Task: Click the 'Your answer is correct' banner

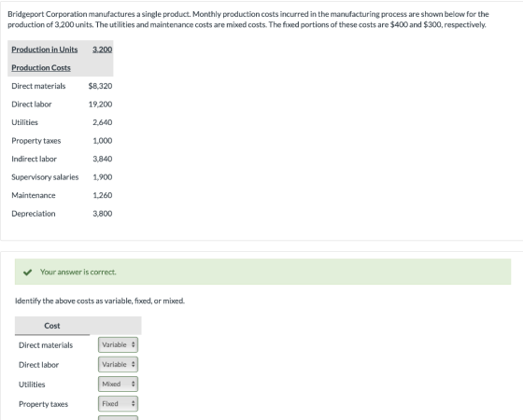Action: point(262,272)
